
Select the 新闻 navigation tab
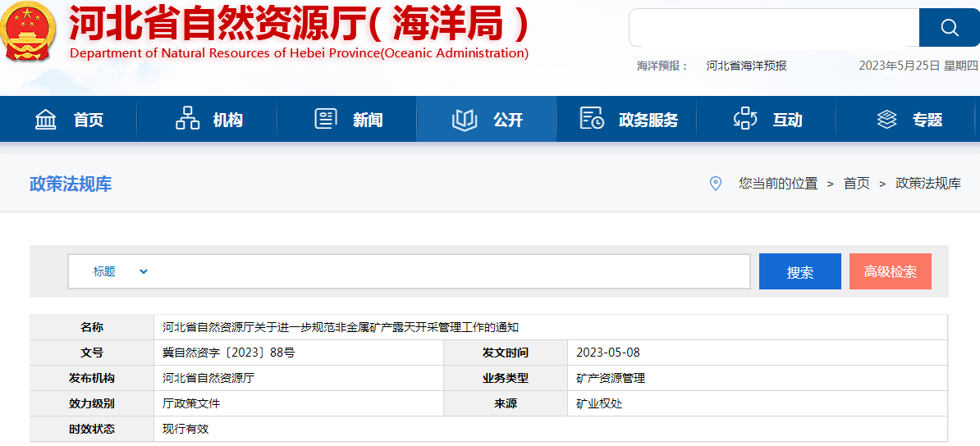pos(368,121)
